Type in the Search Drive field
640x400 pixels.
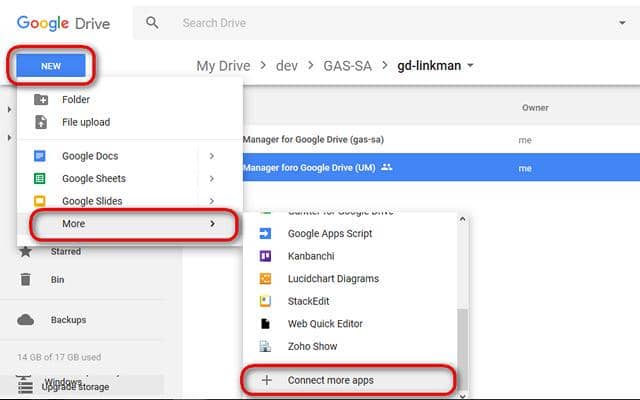click(x=380, y=22)
